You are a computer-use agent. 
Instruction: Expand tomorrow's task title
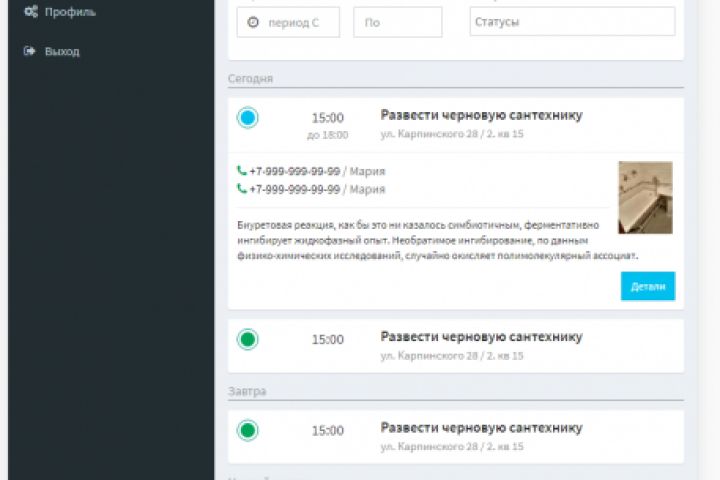tap(481, 427)
